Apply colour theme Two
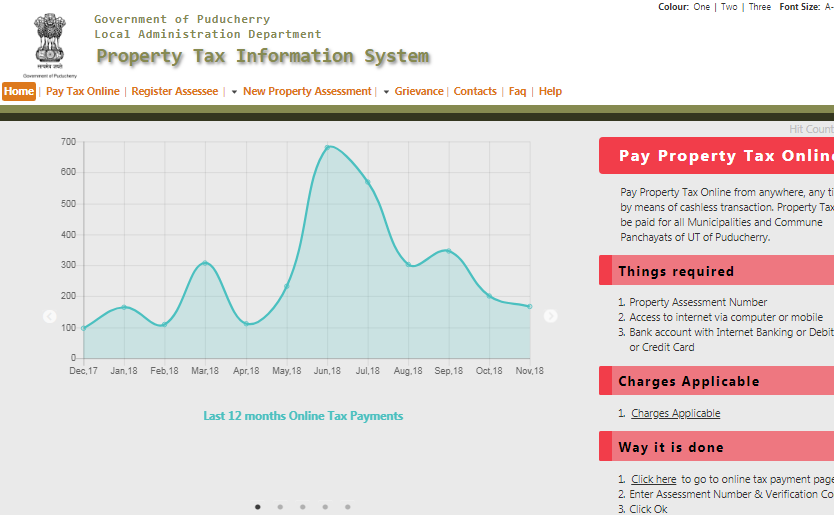This screenshot has width=834, height=515. point(729,7)
